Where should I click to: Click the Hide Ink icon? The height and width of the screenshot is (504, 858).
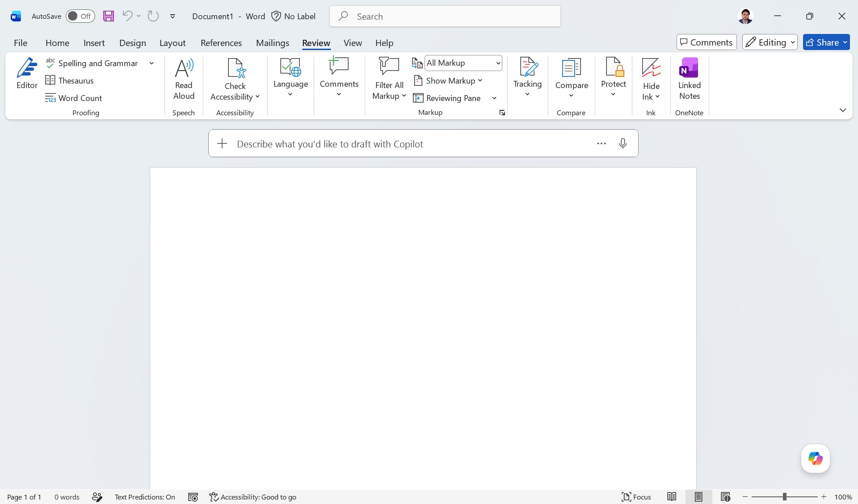[x=651, y=68]
